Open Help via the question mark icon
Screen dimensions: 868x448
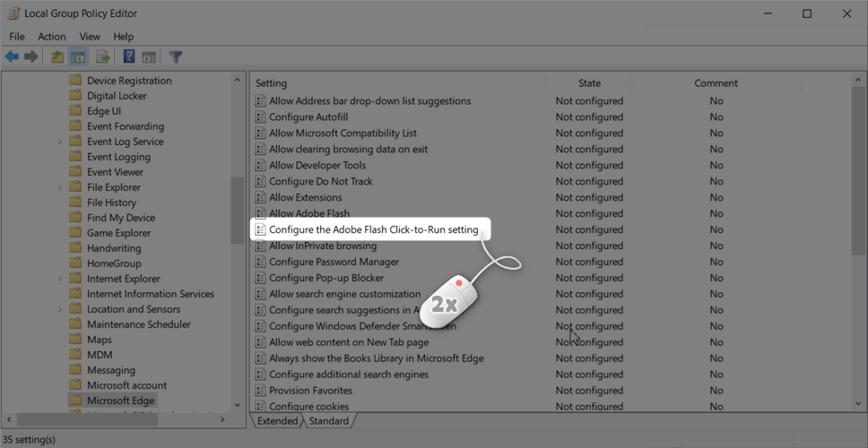(x=129, y=56)
